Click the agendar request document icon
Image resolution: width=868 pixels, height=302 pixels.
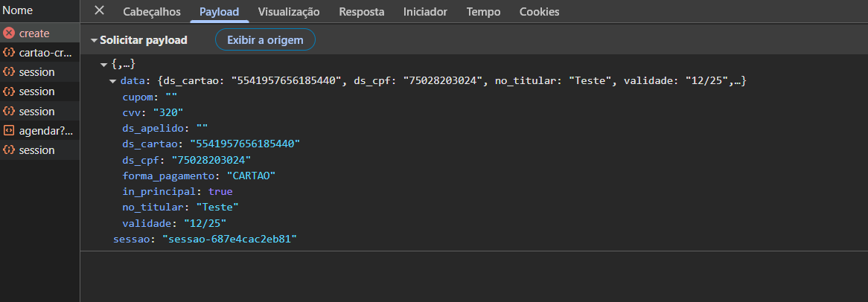[x=9, y=130]
